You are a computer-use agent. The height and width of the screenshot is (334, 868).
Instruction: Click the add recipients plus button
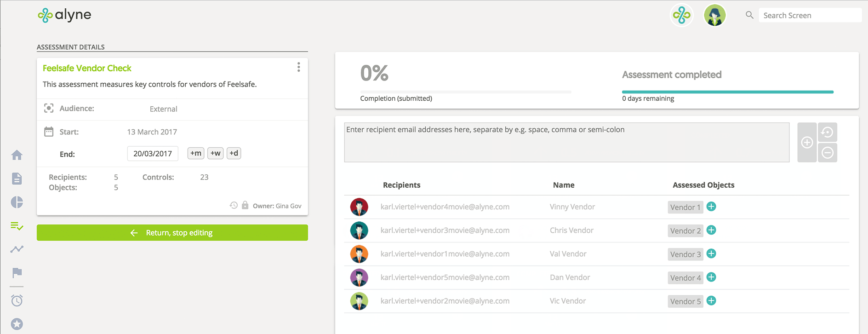807,142
